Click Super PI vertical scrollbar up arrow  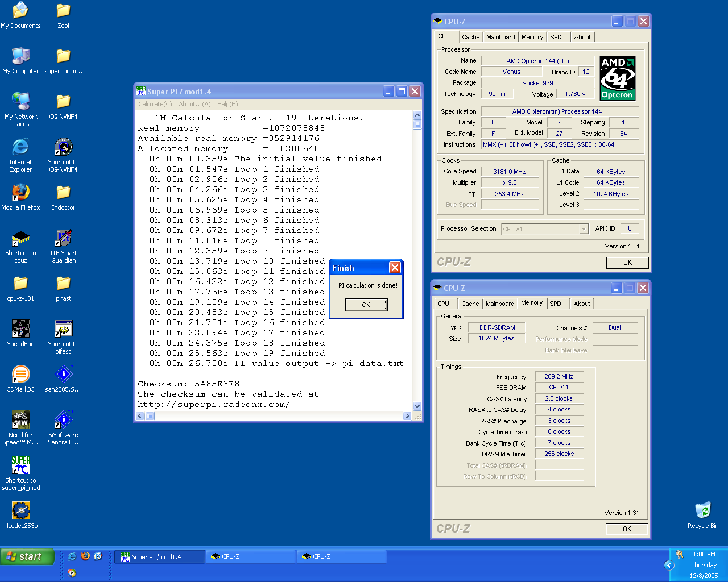tap(417, 115)
